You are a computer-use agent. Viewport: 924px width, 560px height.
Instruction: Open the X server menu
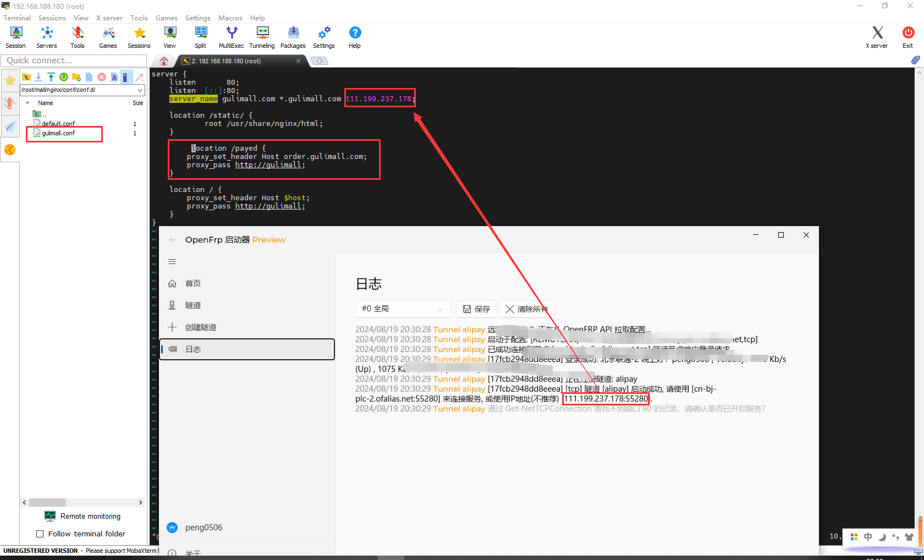pyautogui.click(x=109, y=18)
